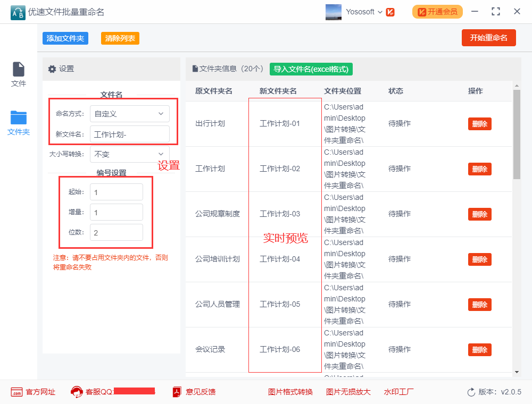Open 图片无损放大 link
Screen dimensions: 532x404
pyautogui.click(x=348, y=392)
